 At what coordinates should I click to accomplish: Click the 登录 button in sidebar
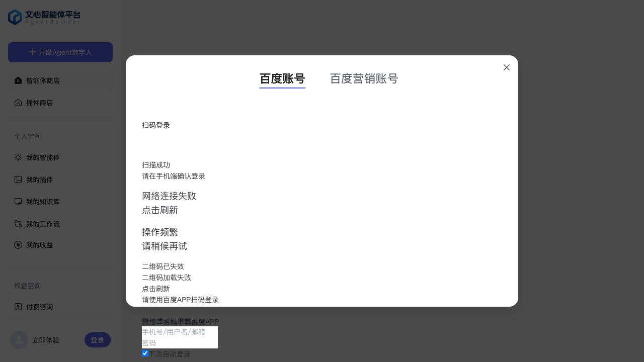98,340
